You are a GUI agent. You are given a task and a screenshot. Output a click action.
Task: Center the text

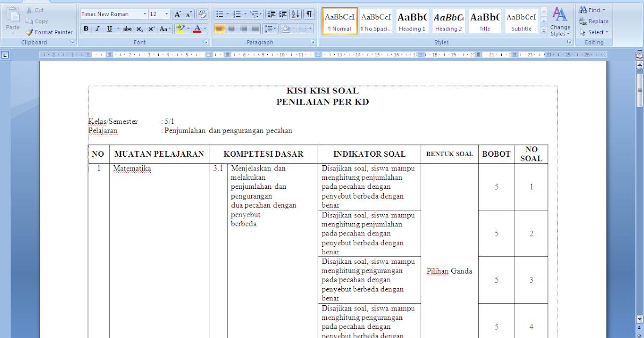231,29
